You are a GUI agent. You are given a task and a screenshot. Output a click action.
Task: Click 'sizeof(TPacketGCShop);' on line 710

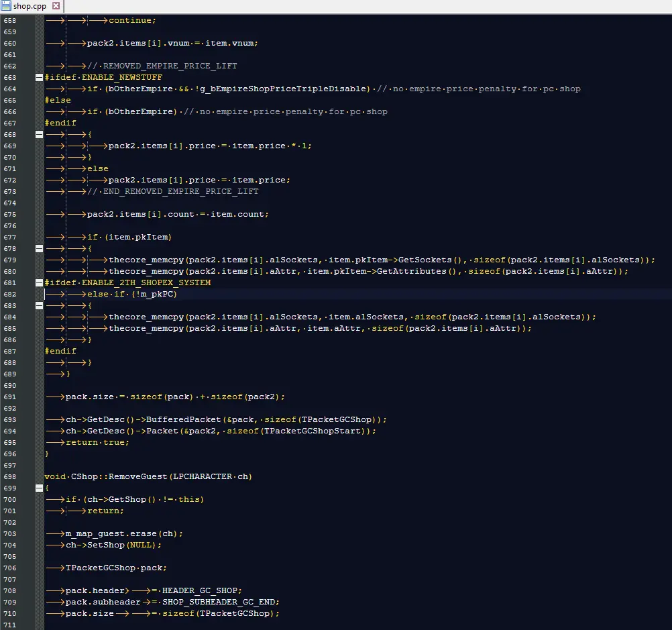click(221, 614)
